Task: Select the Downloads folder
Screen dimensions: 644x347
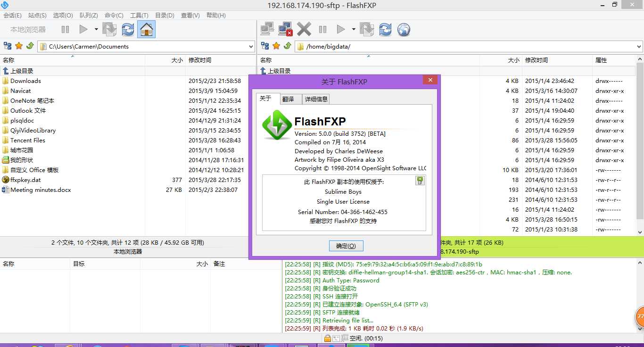Action: click(x=26, y=81)
